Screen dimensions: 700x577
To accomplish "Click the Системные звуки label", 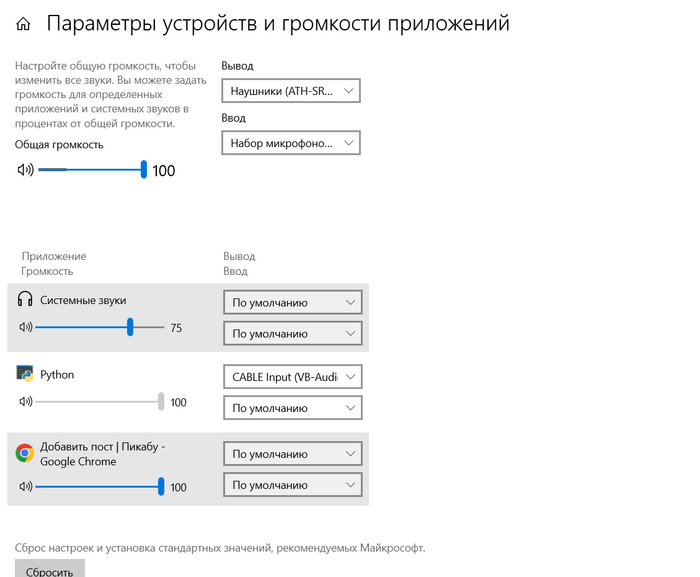I will 83,300.
